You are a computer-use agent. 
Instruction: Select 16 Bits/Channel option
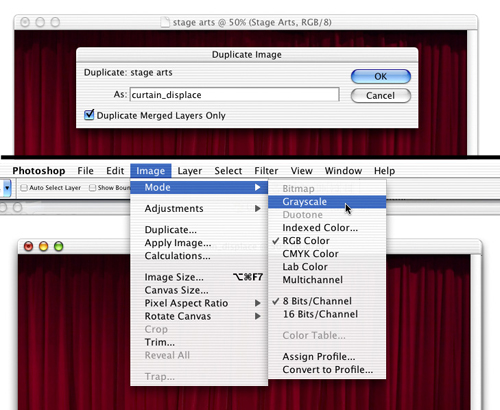(x=327, y=314)
